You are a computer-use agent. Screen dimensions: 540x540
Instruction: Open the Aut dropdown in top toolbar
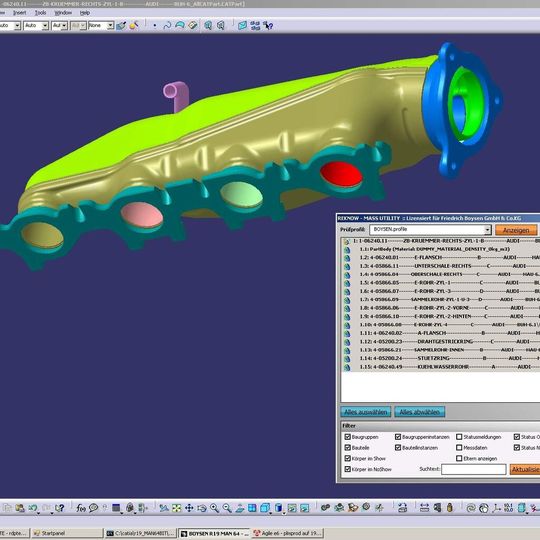coord(64,25)
